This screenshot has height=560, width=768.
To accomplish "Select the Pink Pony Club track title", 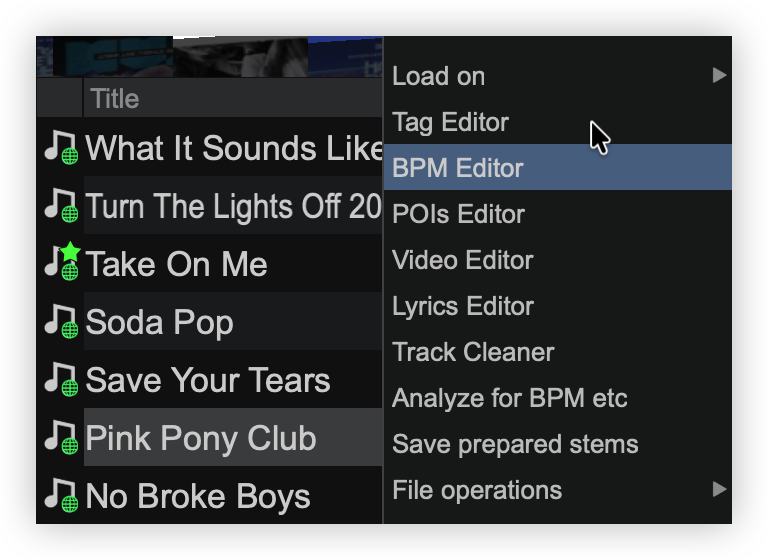I will 201,438.
